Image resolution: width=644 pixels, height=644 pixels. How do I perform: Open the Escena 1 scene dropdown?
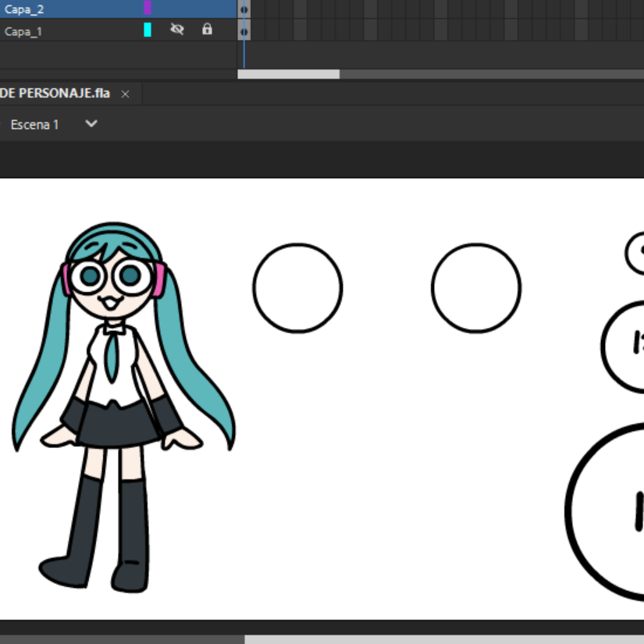(91, 123)
